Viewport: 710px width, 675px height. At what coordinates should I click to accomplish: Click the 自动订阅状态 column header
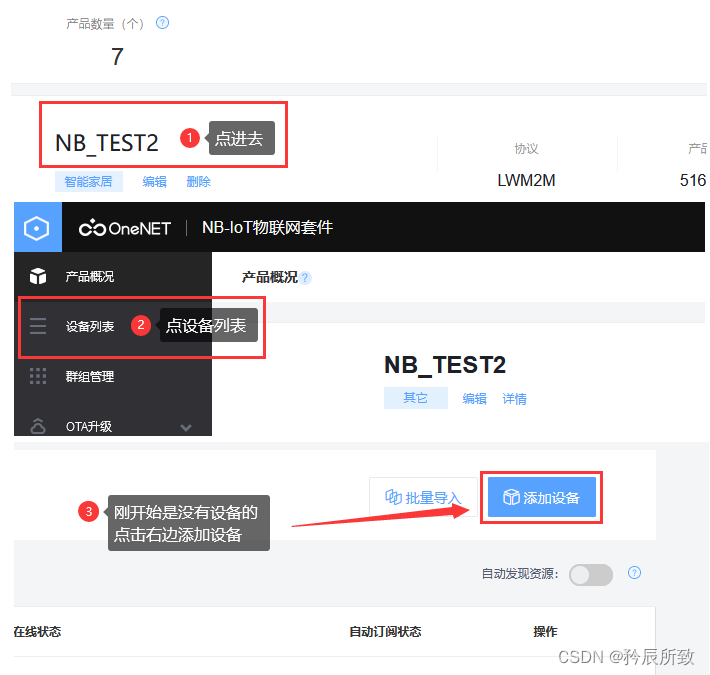click(x=385, y=632)
